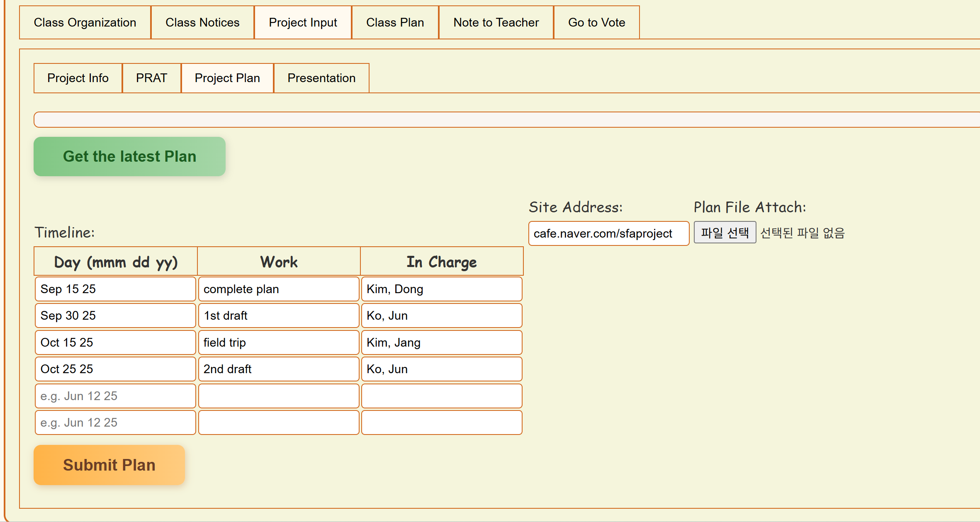Edit the '2nd draft' work field
Viewport: 980px width, 522px height.
coord(278,369)
